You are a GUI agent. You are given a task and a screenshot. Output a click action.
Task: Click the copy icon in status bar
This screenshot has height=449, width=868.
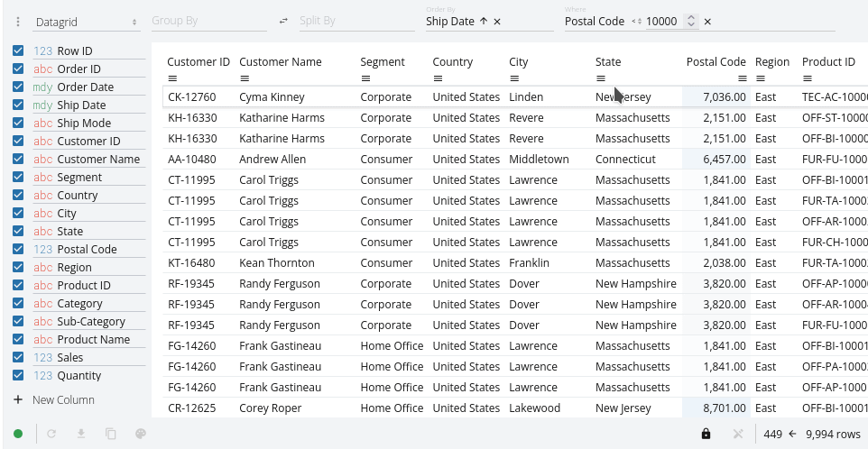tap(111, 434)
